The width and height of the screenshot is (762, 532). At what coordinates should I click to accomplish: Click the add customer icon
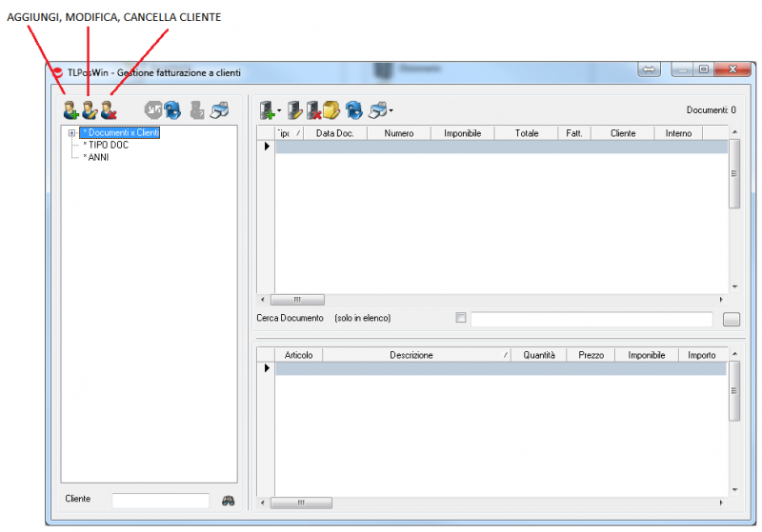pyautogui.click(x=70, y=110)
